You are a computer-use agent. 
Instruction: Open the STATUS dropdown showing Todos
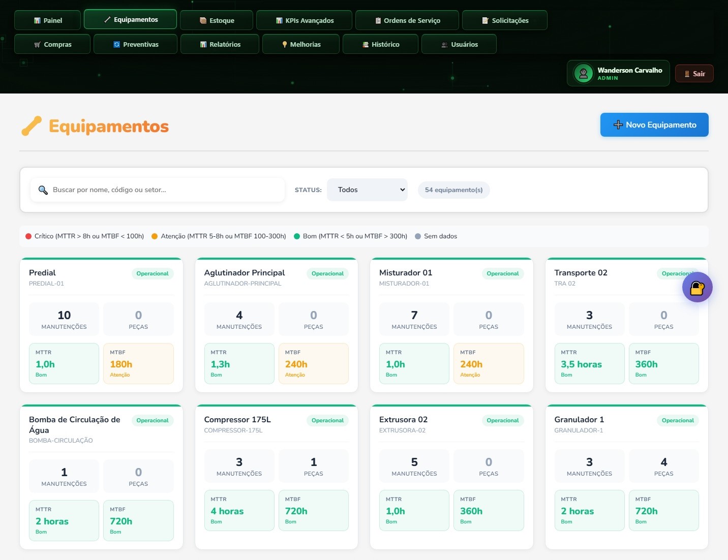367,190
